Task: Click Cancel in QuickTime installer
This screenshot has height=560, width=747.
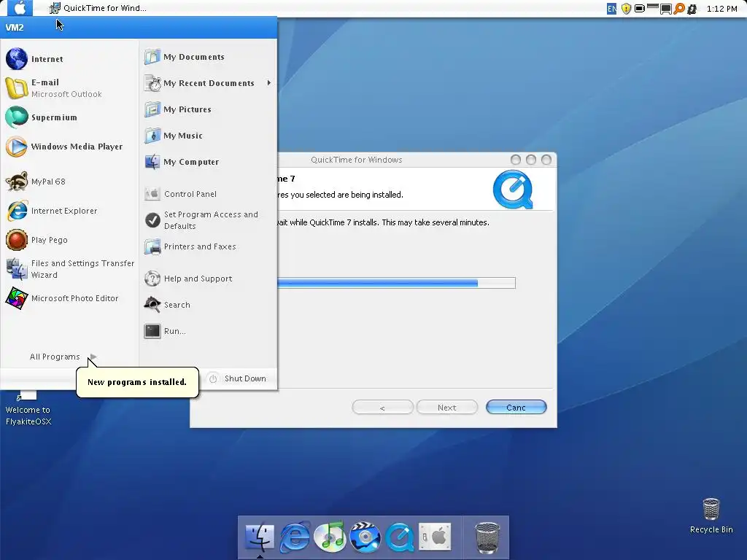Action: pos(516,407)
